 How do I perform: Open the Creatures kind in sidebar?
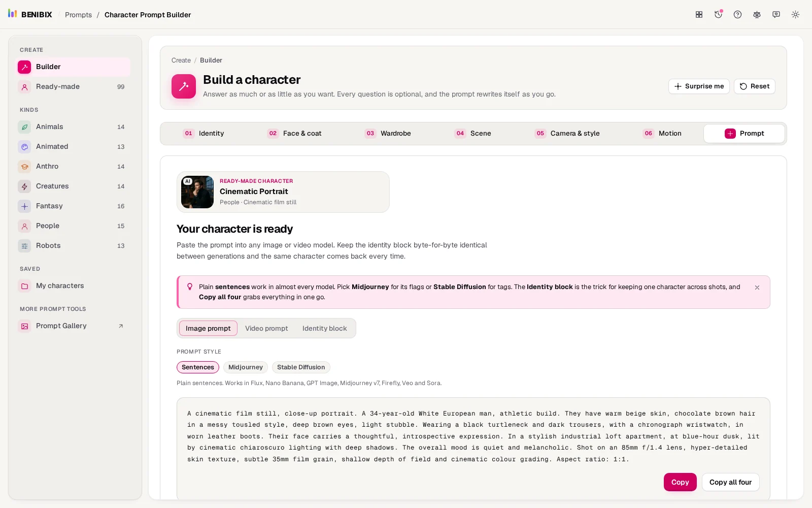(x=74, y=186)
